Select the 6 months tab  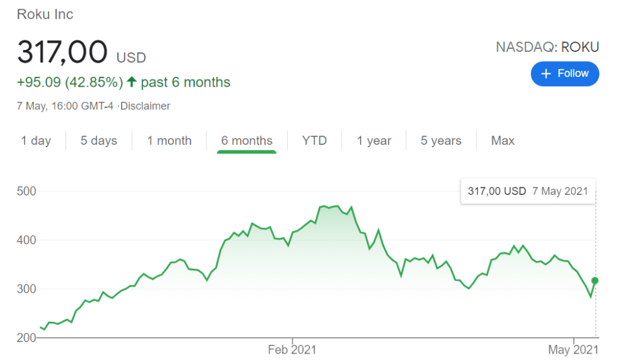point(247,141)
